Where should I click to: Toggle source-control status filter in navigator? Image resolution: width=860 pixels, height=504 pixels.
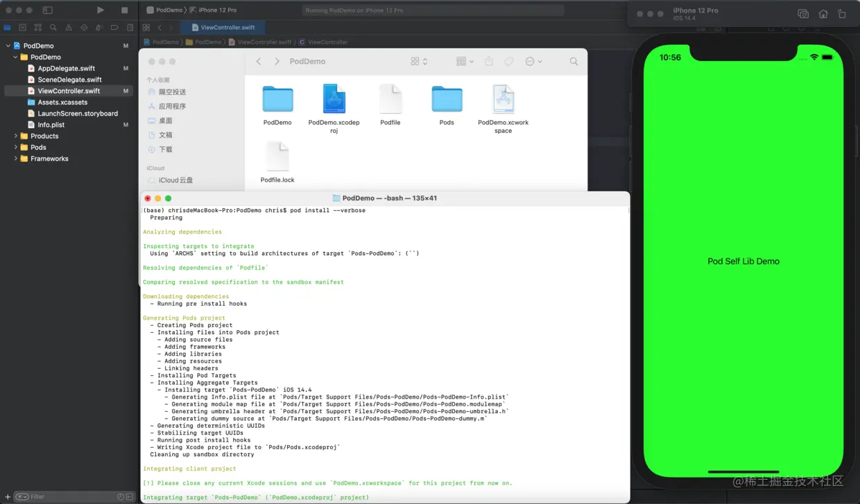130,496
